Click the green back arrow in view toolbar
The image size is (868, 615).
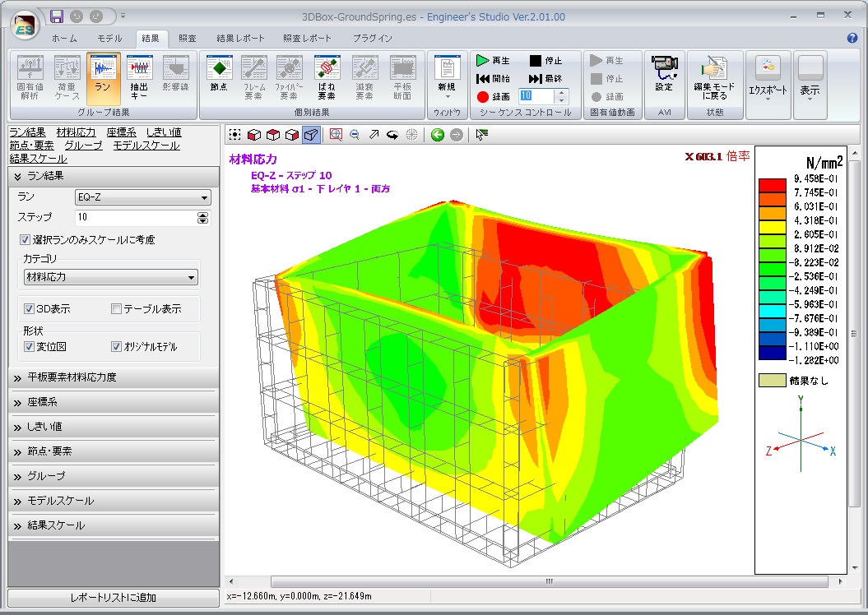[438, 135]
